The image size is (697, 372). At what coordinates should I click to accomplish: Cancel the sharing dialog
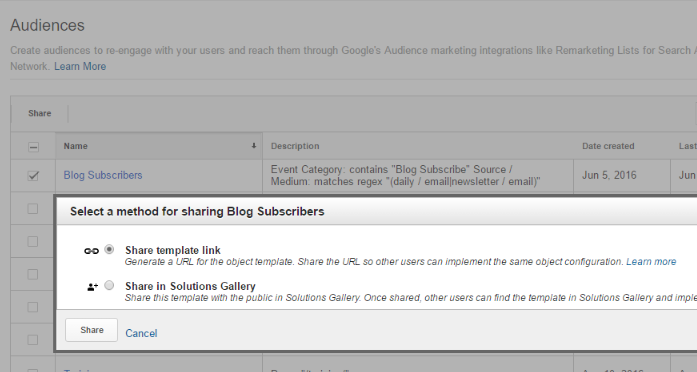click(x=141, y=333)
